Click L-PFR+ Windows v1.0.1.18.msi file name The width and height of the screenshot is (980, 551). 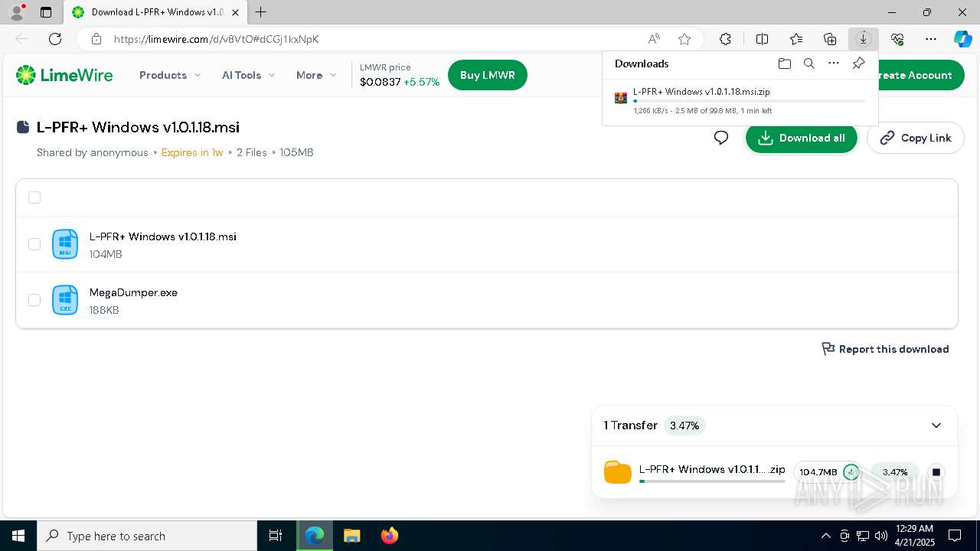tap(163, 236)
